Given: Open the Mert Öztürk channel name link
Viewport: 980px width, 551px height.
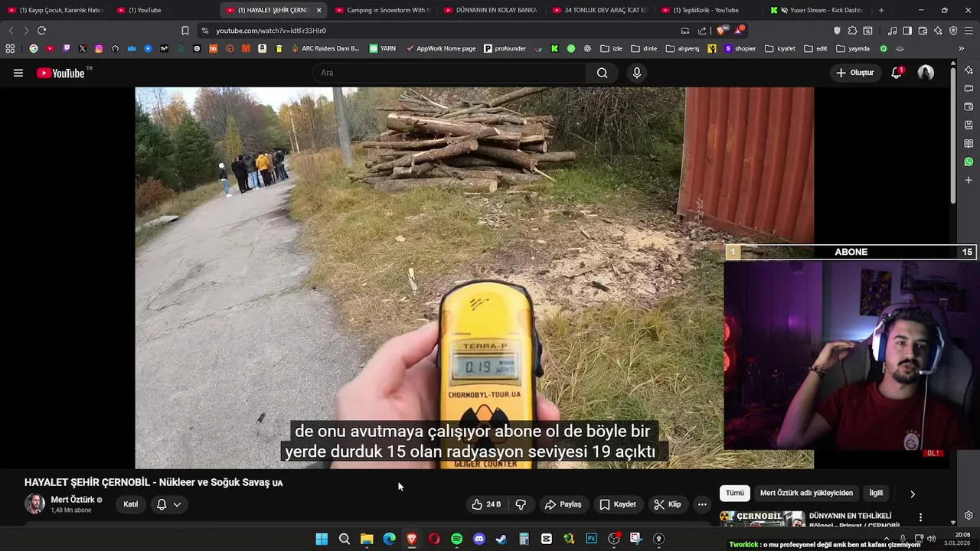Looking at the screenshot, I should pos(73,500).
